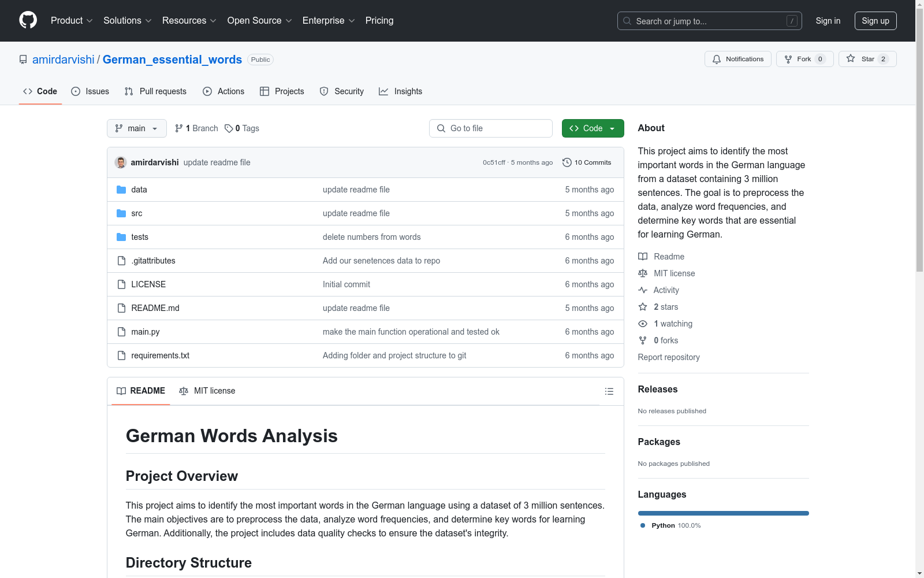This screenshot has height=578, width=924.
Task: Click the repository icon beside amirdarvishi
Action: tap(23, 60)
